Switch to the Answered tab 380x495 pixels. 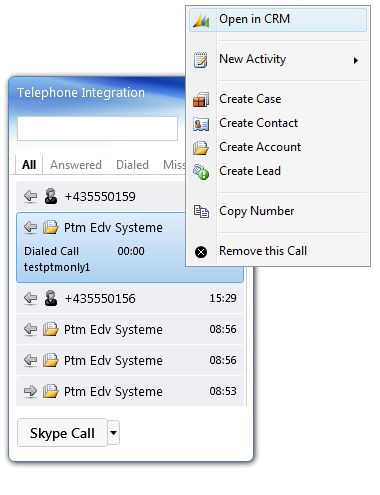pos(76,165)
